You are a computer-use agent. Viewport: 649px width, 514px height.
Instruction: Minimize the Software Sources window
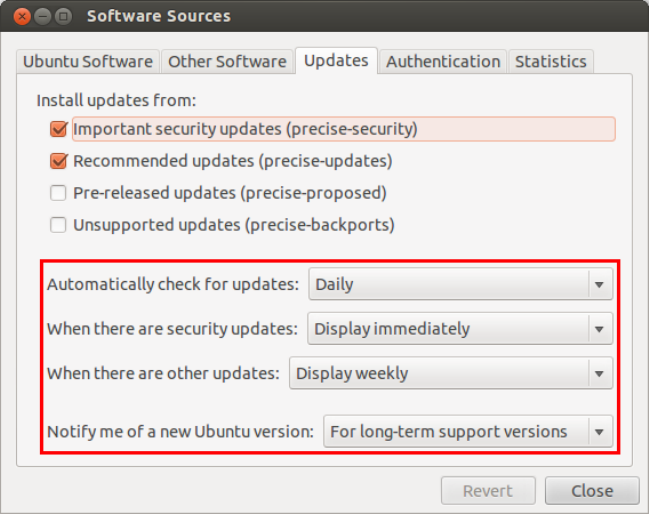[x=41, y=16]
